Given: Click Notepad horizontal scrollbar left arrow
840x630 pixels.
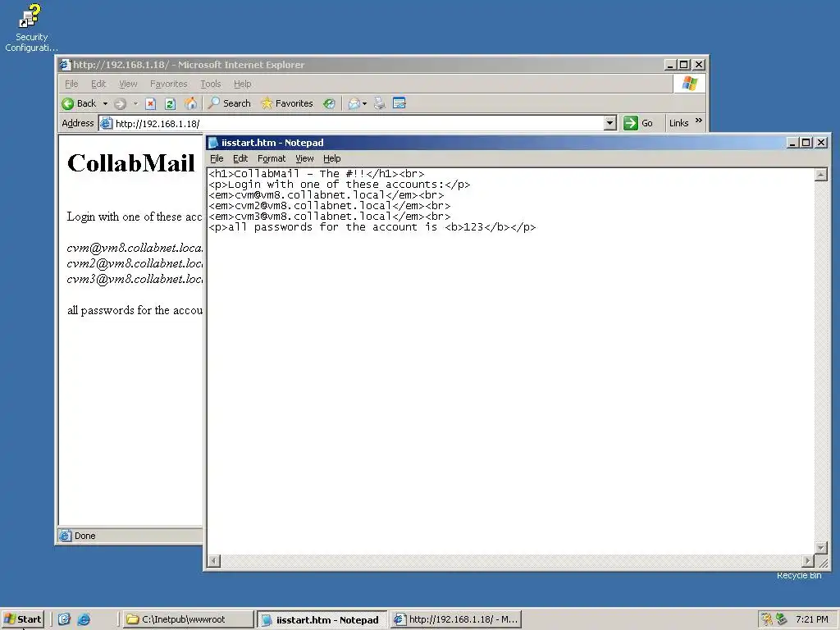Looking at the screenshot, I should (x=214, y=561).
